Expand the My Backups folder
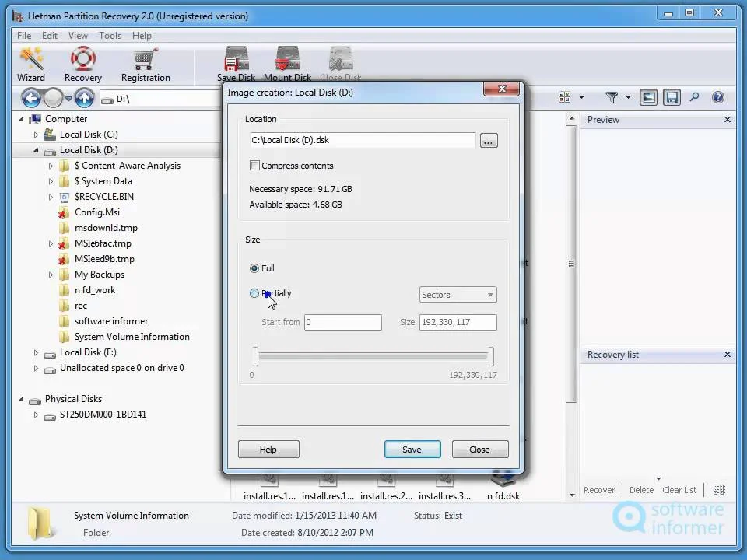Screen dimensions: 747x560 (x=51, y=275)
